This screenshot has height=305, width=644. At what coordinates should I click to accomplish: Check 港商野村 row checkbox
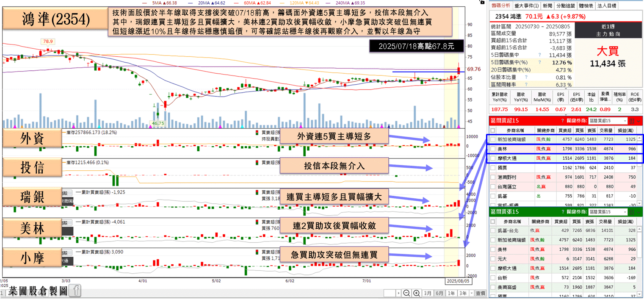pyautogui.click(x=493, y=177)
